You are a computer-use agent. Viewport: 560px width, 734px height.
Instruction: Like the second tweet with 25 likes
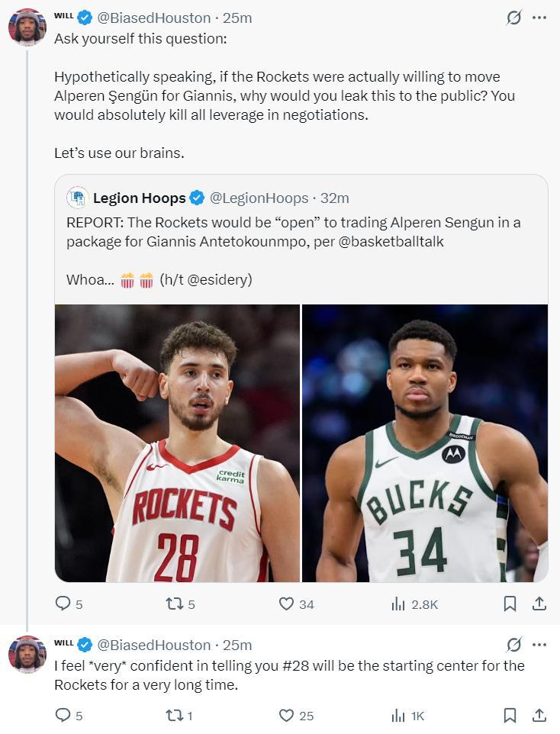[x=286, y=715]
